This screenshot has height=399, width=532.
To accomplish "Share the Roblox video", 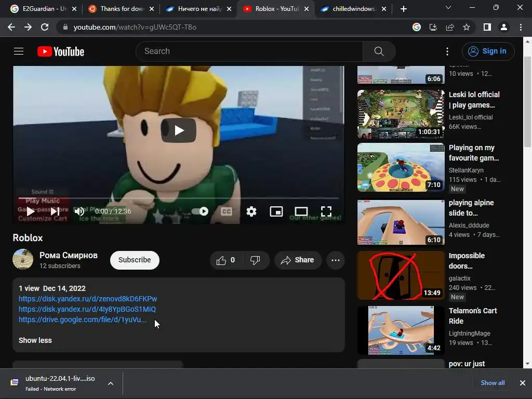I will pos(298,260).
